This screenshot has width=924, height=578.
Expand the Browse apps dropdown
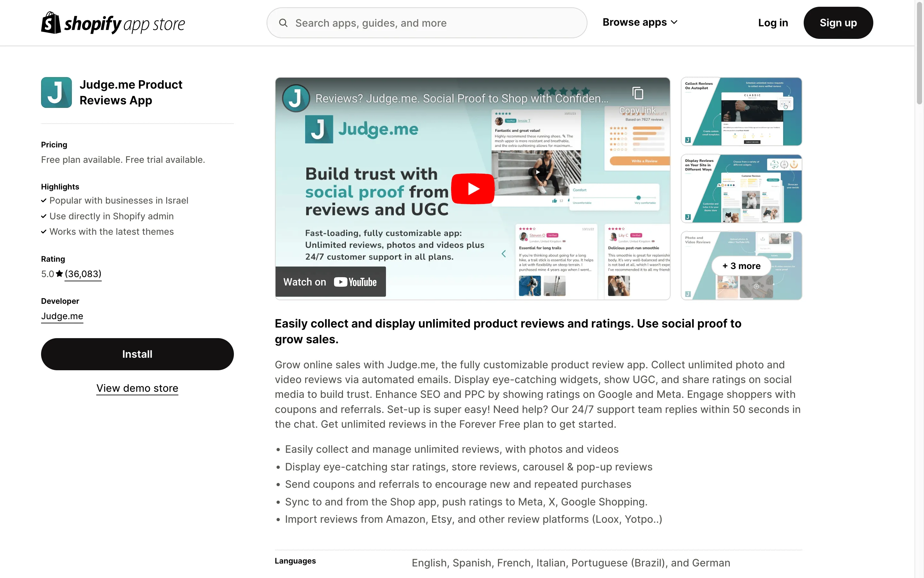point(640,22)
